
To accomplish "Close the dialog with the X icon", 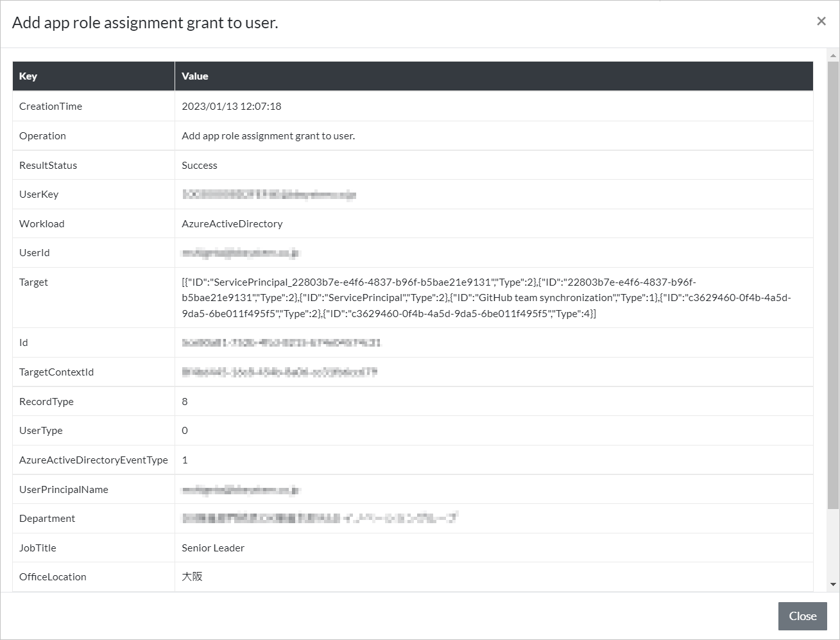I will (821, 21).
